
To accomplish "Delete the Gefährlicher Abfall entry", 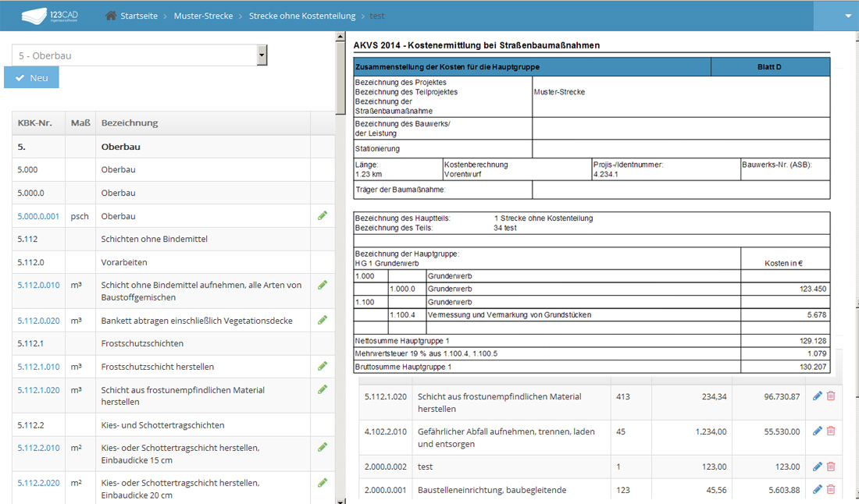I will pos(831,431).
